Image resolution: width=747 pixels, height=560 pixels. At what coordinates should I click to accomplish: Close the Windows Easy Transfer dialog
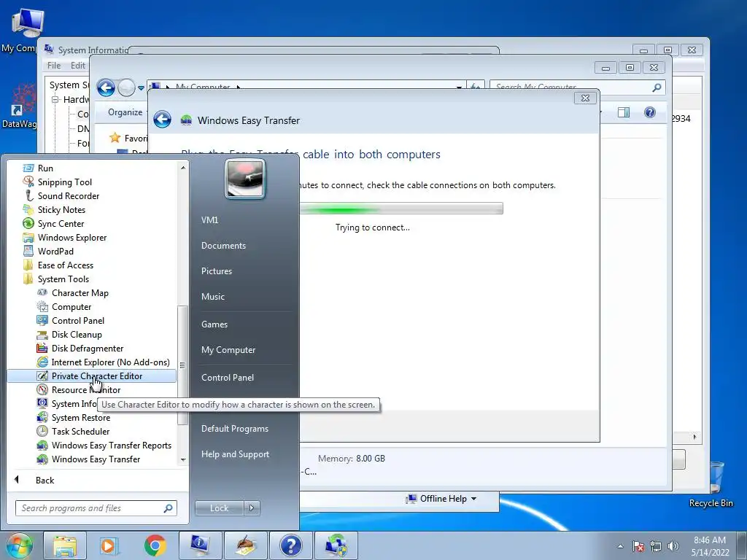(586, 98)
